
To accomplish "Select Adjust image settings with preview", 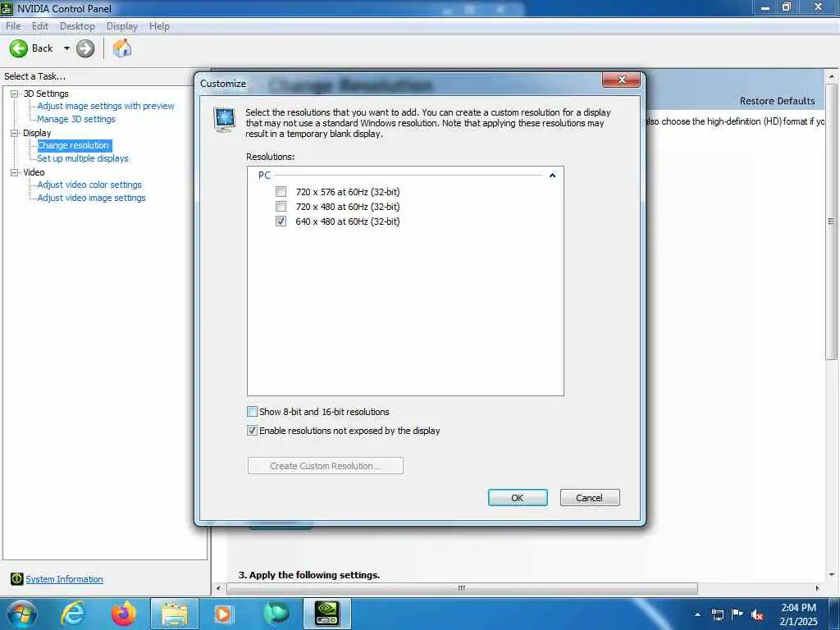I will (106, 106).
